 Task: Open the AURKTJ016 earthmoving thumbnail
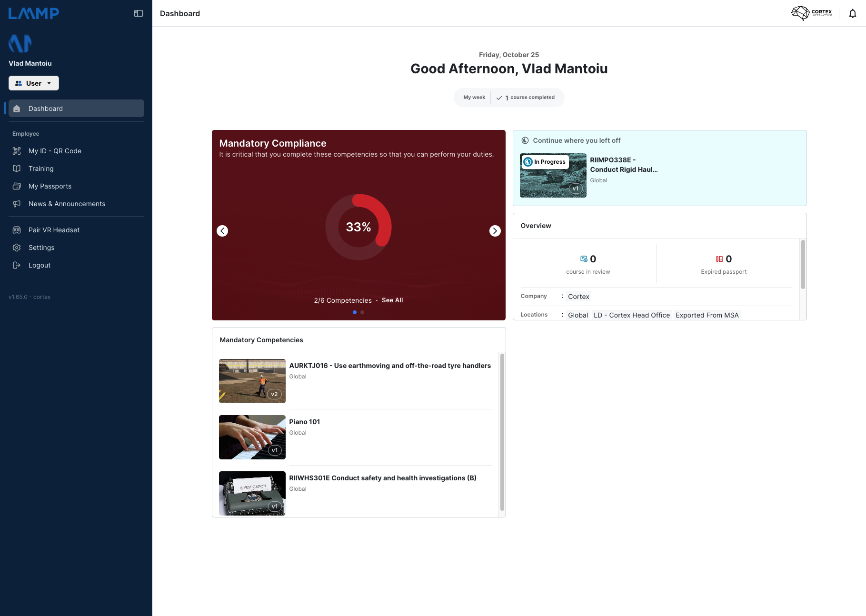(252, 381)
